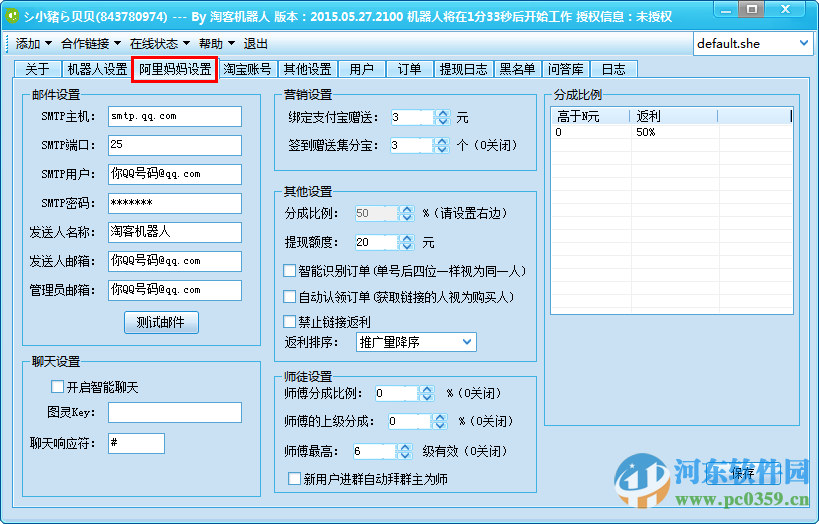The image size is (819, 524).
Task: Open the 合作链接 menu
Action: click(x=91, y=44)
